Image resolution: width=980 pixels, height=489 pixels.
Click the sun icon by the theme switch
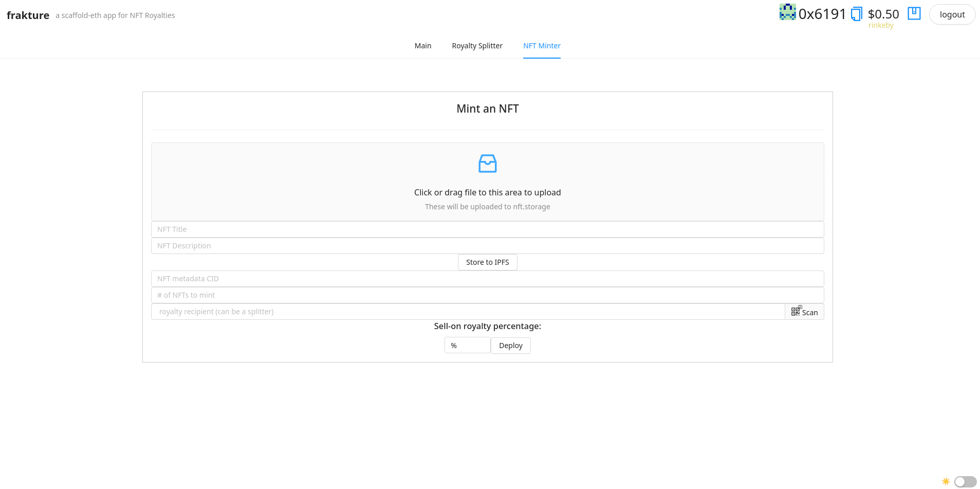click(946, 481)
